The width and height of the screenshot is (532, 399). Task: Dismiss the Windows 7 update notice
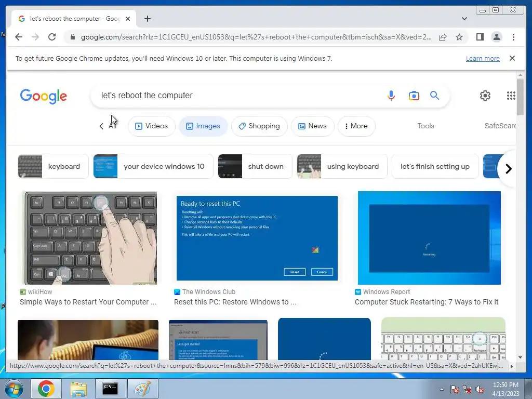(512, 58)
